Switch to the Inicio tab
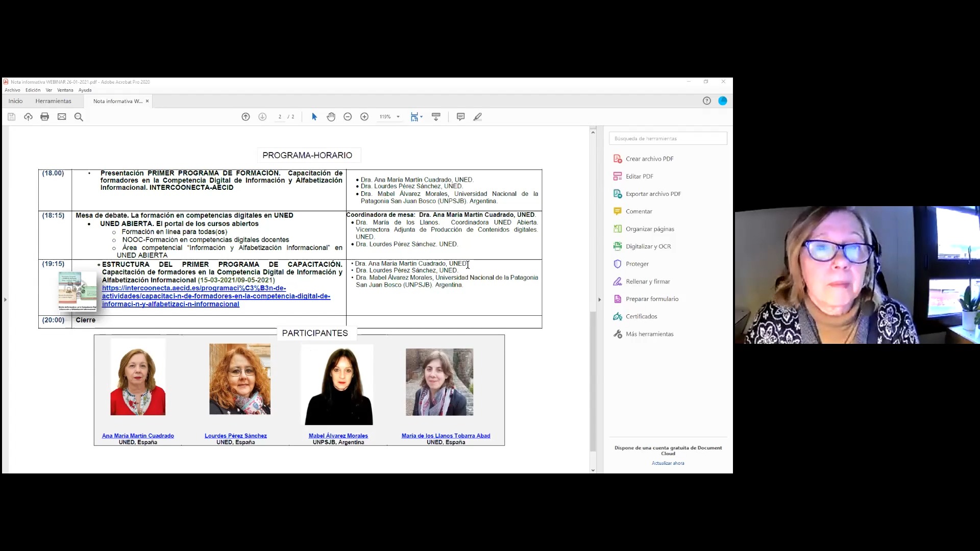Image resolution: width=980 pixels, height=551 pixels. click(x=15, y=101)
